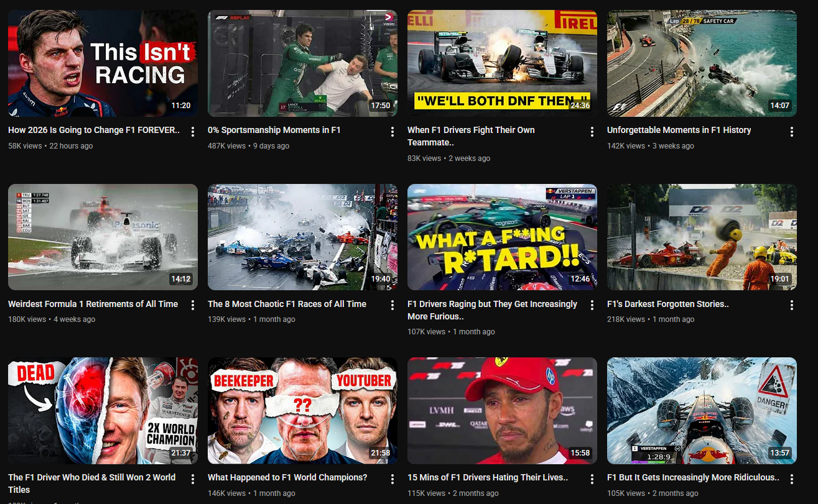
Task: Open title 'When F1 Drivers Fight Their Own Teammate..'
Action: [471, 136]
